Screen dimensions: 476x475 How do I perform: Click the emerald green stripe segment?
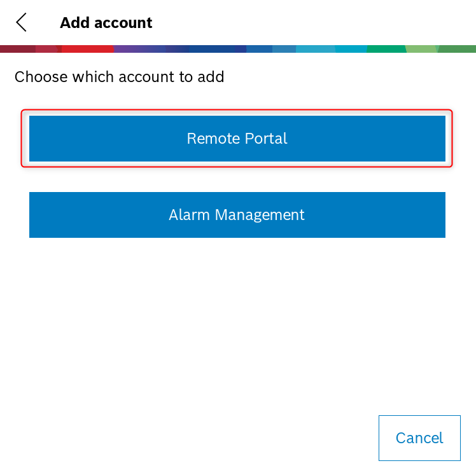pos(386,49)
